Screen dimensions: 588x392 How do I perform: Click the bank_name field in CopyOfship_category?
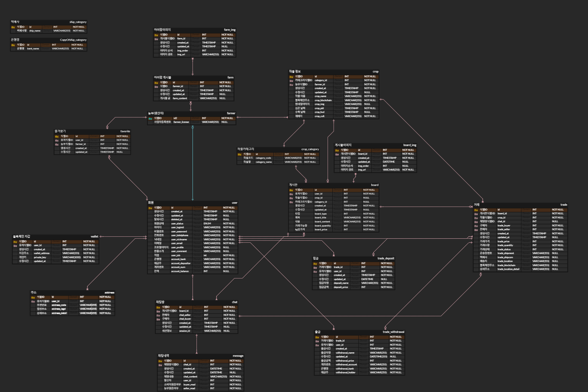tap(33, 49)
